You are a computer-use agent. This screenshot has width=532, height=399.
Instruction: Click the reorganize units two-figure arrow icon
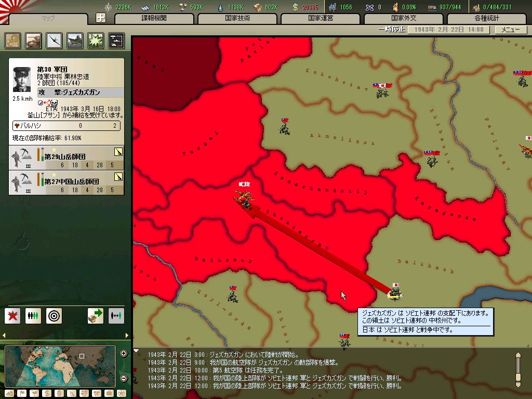[x=116, y=316]
